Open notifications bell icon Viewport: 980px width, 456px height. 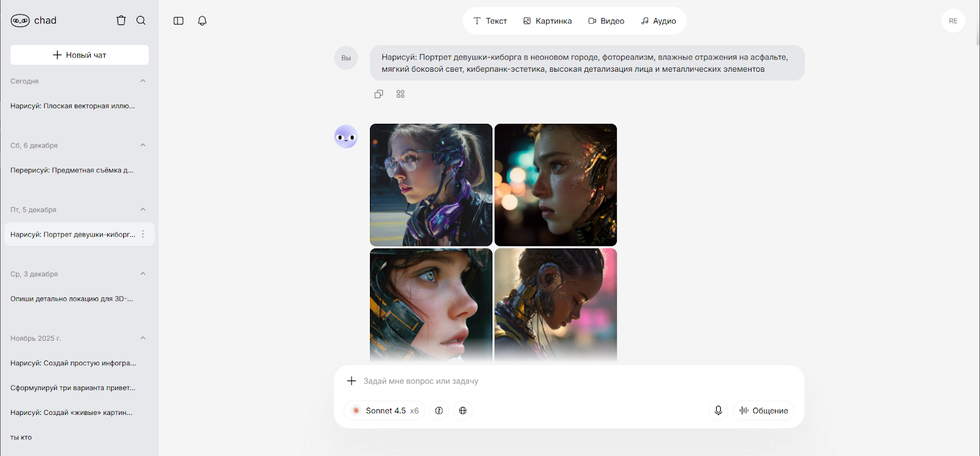[202, 21]
